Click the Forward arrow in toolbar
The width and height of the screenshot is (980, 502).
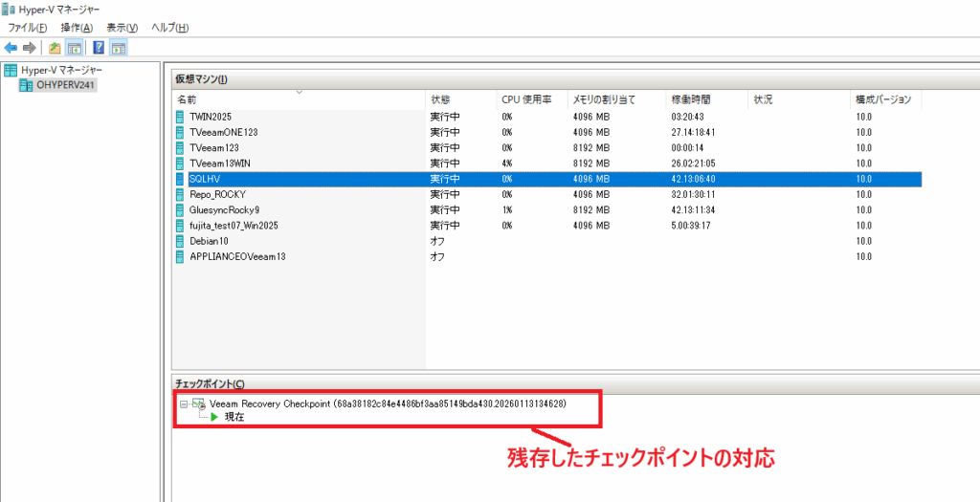pos(30,48)
